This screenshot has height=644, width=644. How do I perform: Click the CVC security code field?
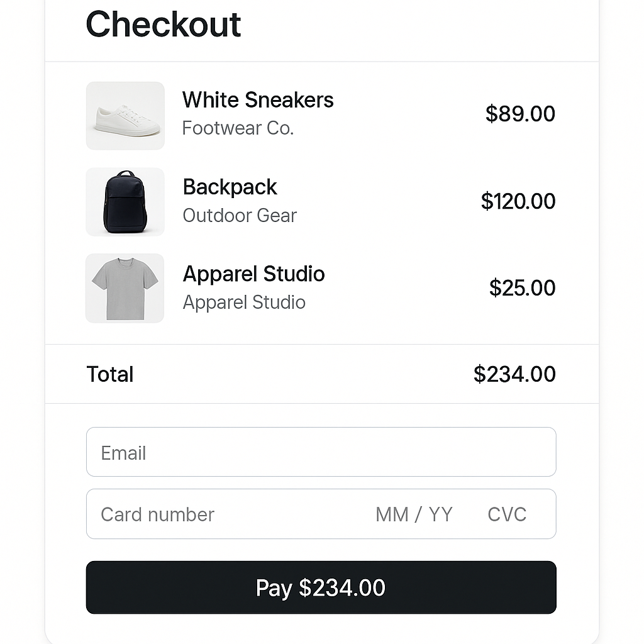point(506,514)
